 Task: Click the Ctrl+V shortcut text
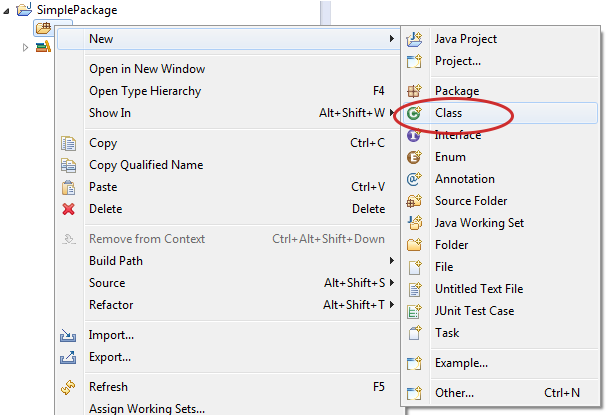coord(368,187)
